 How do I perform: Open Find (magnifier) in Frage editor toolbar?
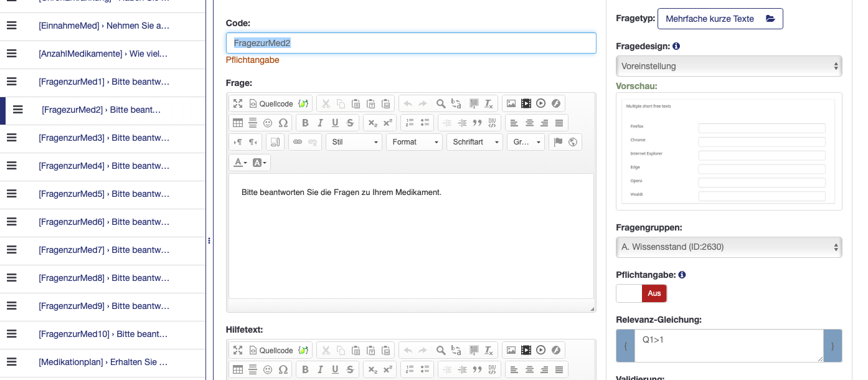441,104
